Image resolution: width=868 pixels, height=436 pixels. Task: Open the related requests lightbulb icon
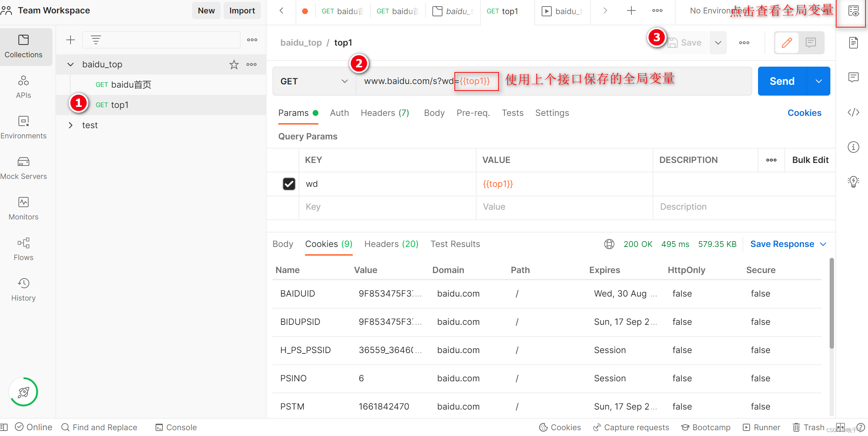click(854, 182)
